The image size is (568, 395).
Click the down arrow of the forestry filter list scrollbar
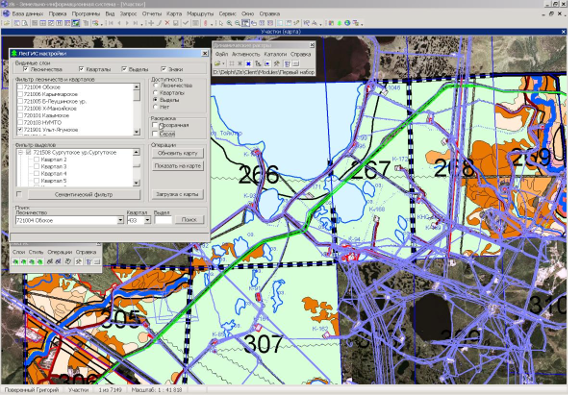click(x=137, y=132)
